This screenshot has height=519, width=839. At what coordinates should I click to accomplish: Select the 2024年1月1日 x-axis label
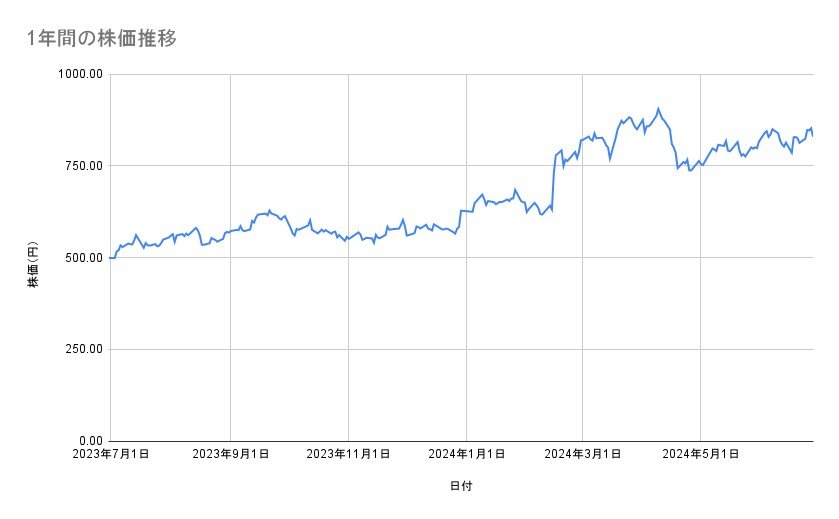tap(466, 454)
